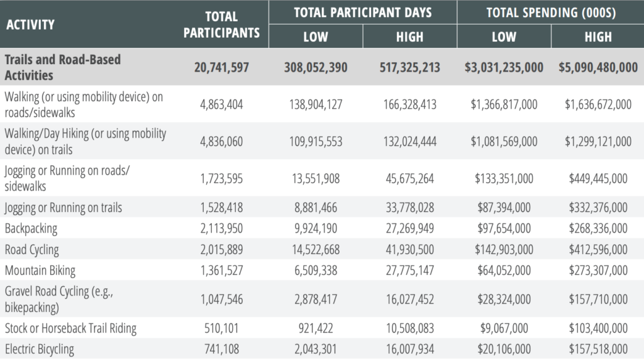Click the Road Cycling row label

click(31, 250)
